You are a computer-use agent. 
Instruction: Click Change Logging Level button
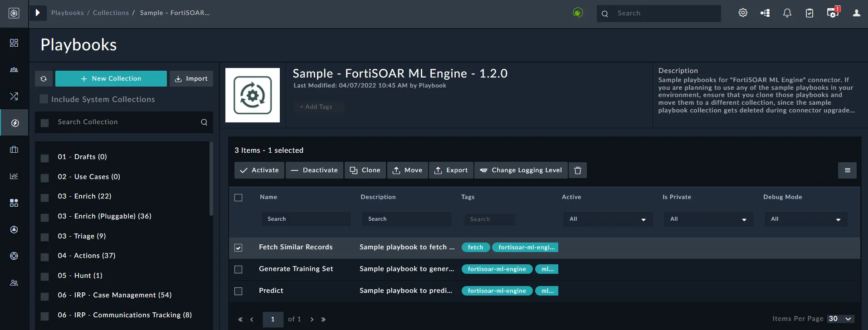point(521,170)
